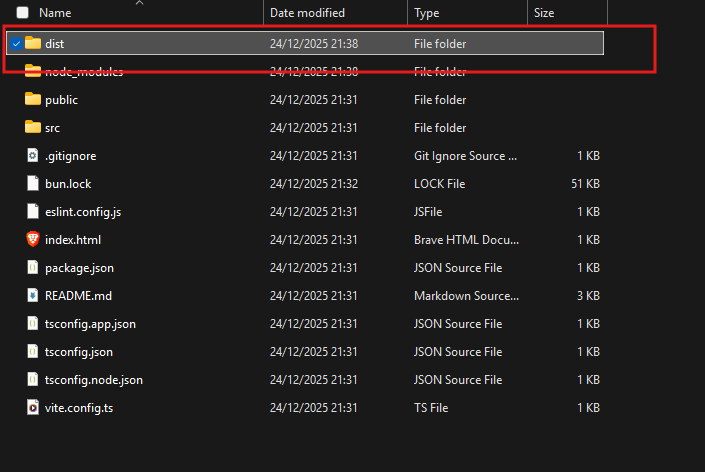Select the src folder icon

point(33,127)
